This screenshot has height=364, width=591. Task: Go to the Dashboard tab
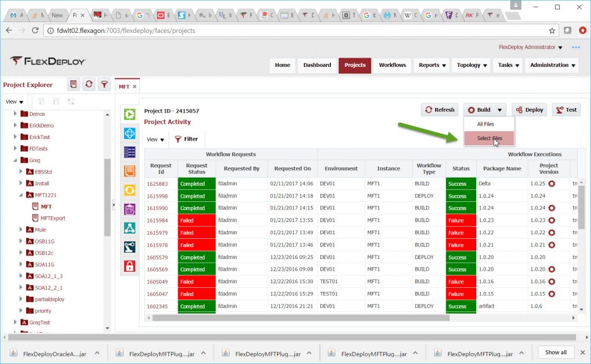click(317, 65)
